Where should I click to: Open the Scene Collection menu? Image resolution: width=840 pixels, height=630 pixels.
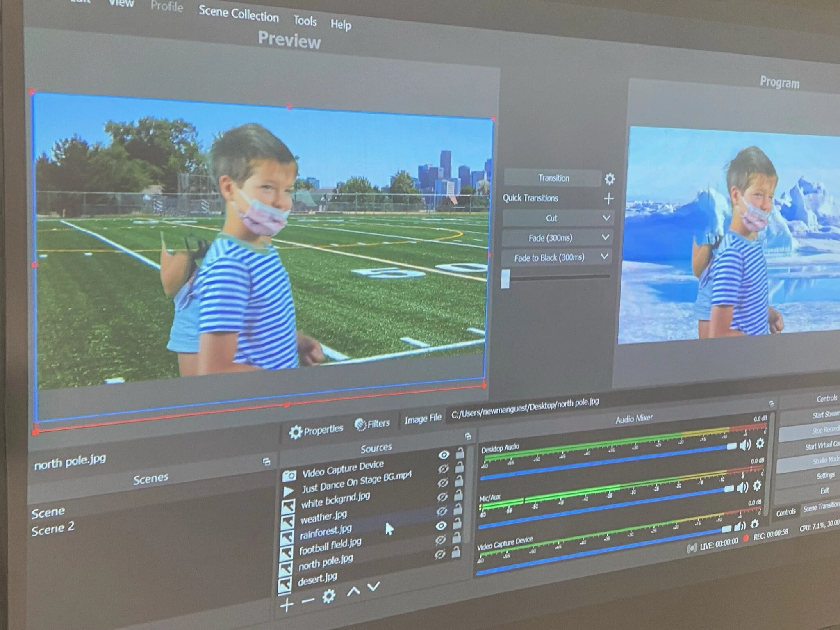click(x=238, y=15)
